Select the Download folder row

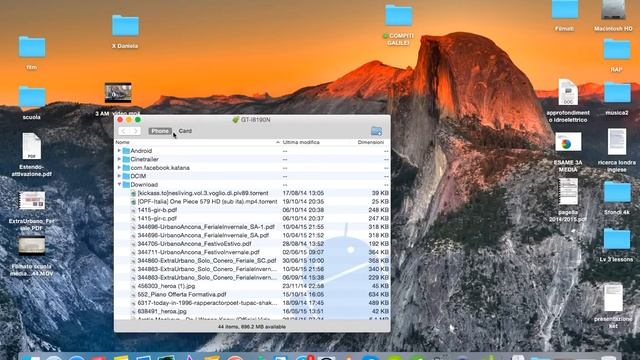(252, 184)
